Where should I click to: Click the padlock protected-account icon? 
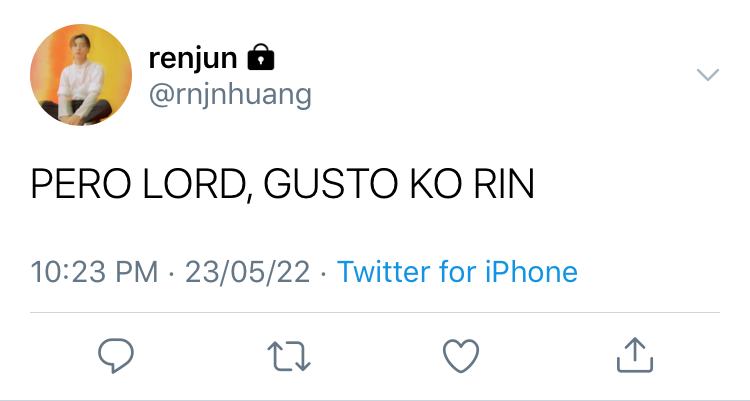(x=261, y=57)
